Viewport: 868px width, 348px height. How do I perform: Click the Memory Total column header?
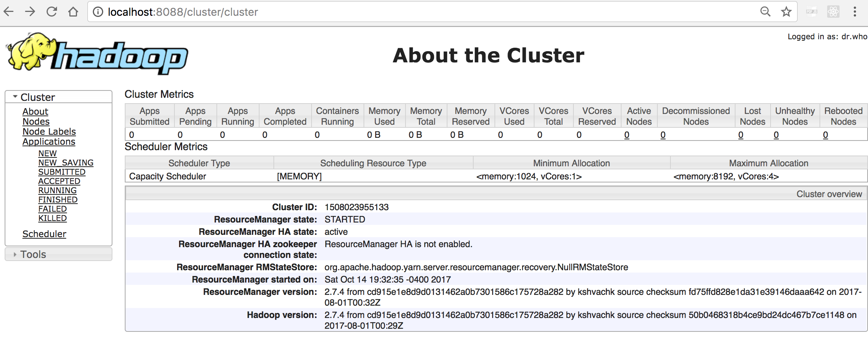click(426, 116)
